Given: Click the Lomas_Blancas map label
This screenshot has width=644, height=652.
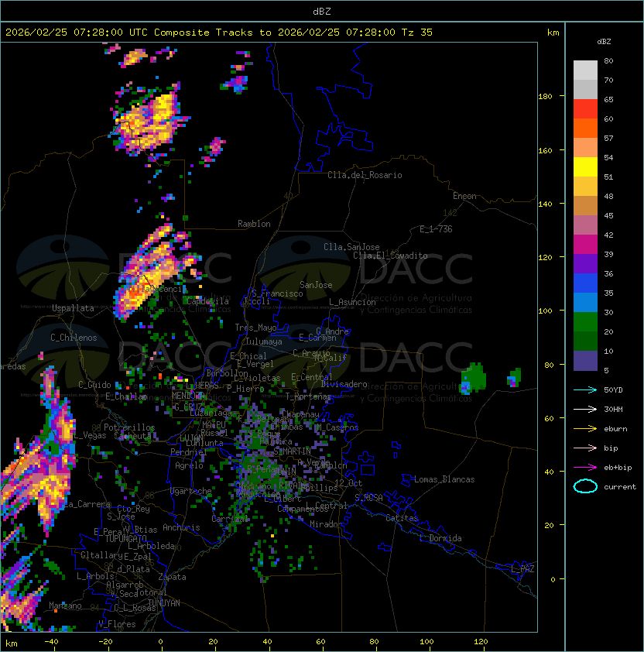Looking at the screenshot, I should [444, 479].
